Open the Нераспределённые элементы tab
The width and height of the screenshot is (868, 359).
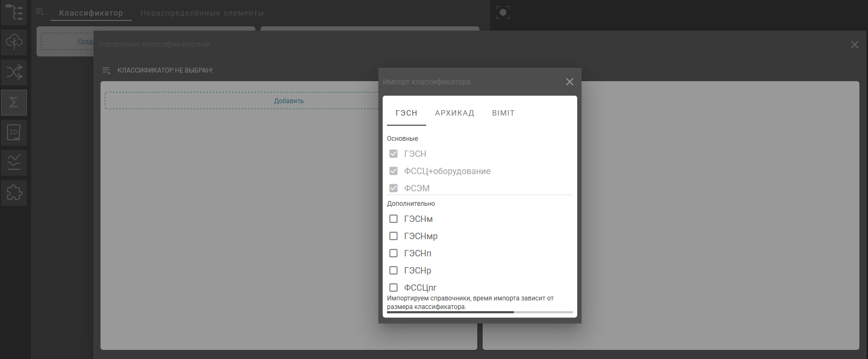click(x=202, y=13)
